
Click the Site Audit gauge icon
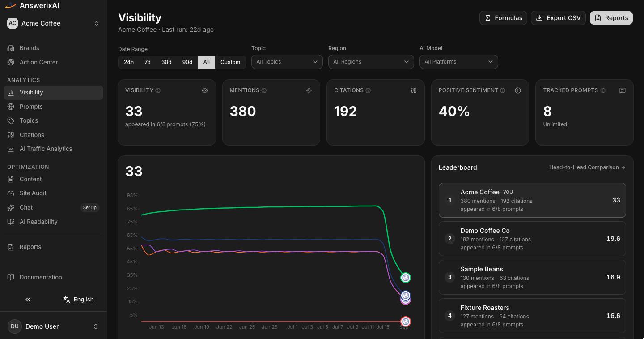point(11,193)
